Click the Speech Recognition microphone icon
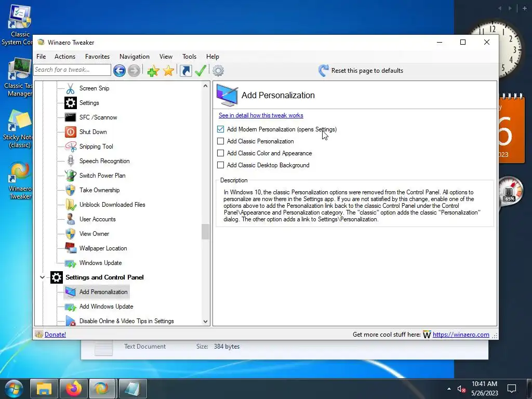Image resolution: width=532 pixels, height=399 pixels. coord(71,161)
